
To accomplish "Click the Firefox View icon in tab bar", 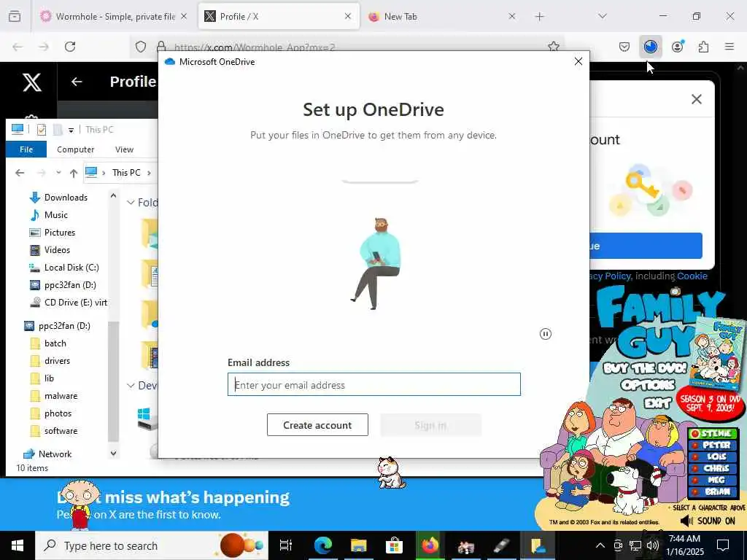I will (x=15, y=17).
